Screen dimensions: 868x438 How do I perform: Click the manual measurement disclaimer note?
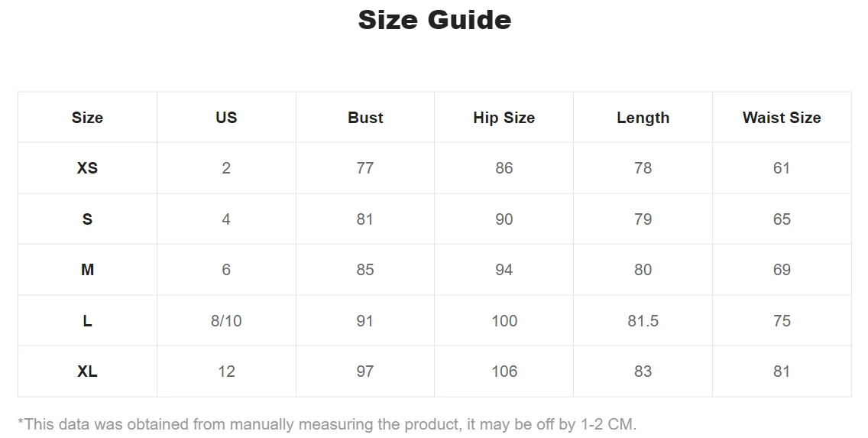pos(327,423)
